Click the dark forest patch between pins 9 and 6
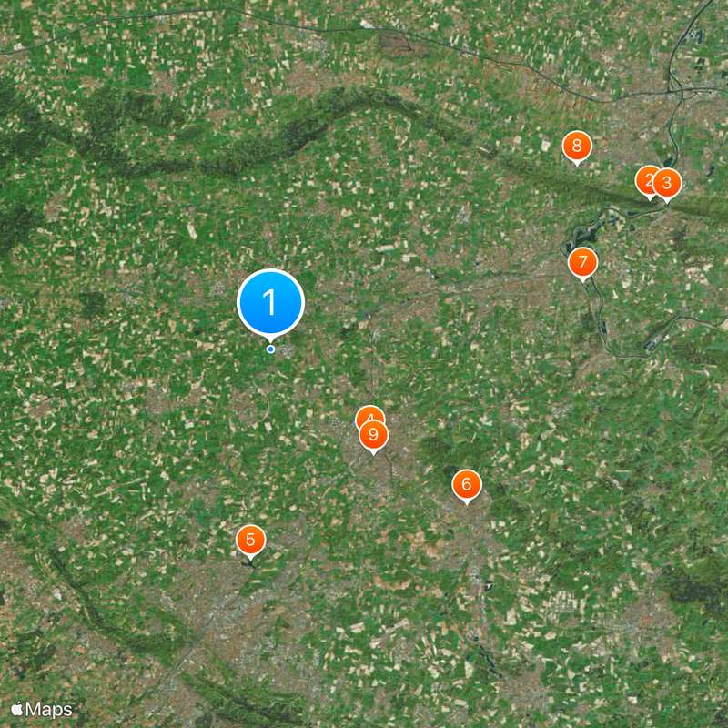Viewport: 728px width, 728px height. (438, 448)
